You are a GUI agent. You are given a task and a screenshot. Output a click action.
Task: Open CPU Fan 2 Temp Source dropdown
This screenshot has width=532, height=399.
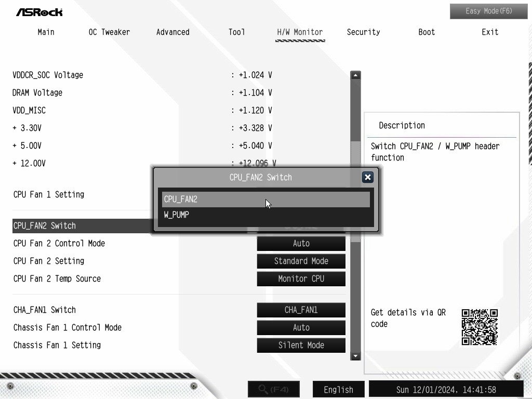(x=301, y=278)
